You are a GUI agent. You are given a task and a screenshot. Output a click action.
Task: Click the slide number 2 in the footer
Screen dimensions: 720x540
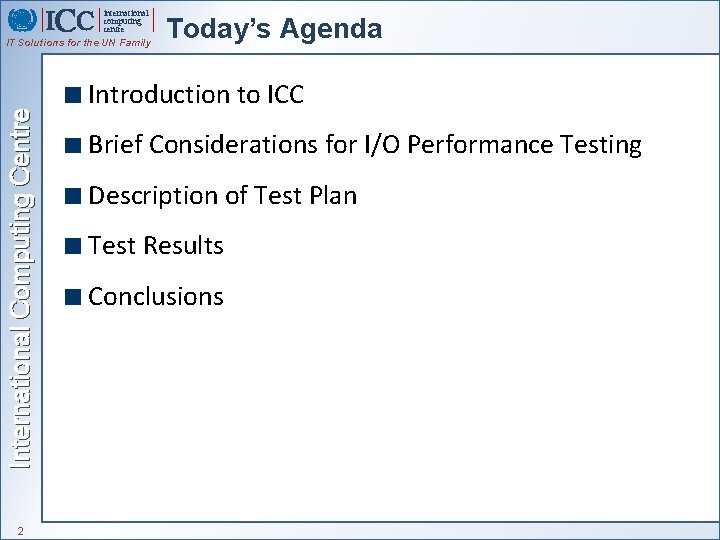(x=20, y=531)
